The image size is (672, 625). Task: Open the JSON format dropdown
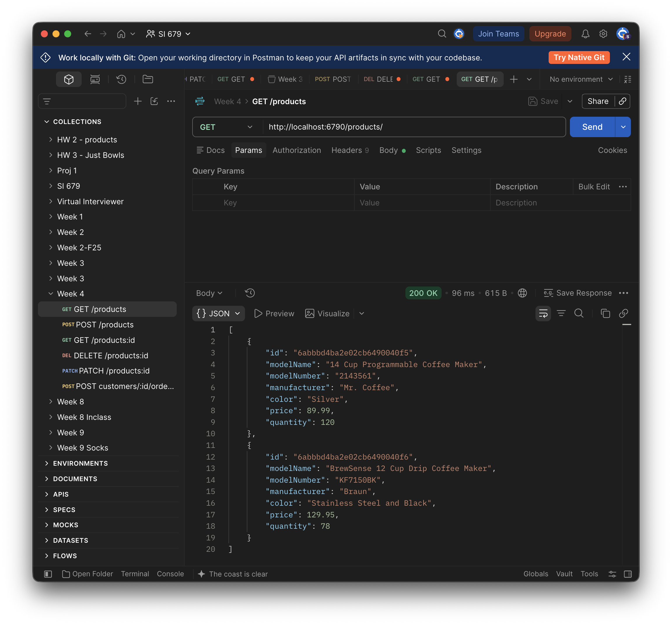click(x=218, y=313)
